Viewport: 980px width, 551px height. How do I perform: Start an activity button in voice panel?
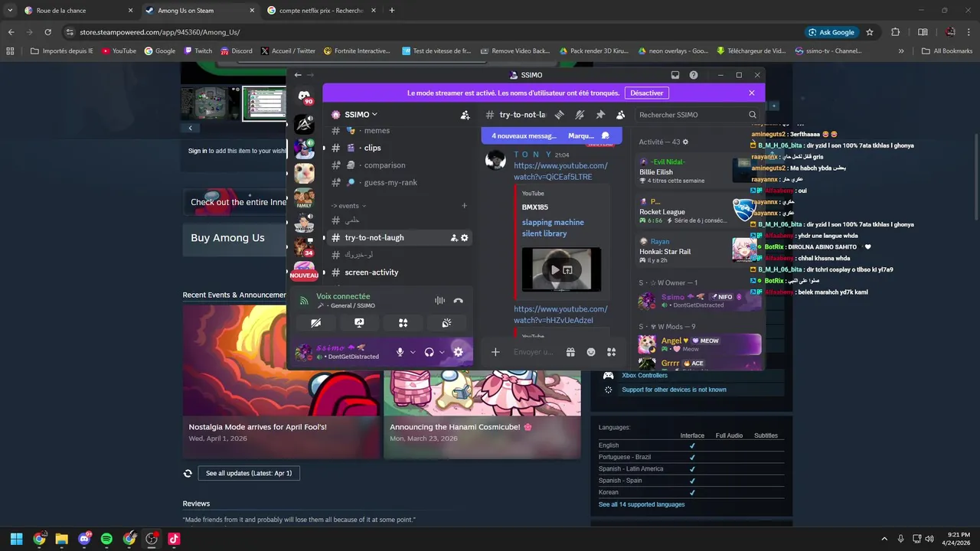click(x=403, y=323)
